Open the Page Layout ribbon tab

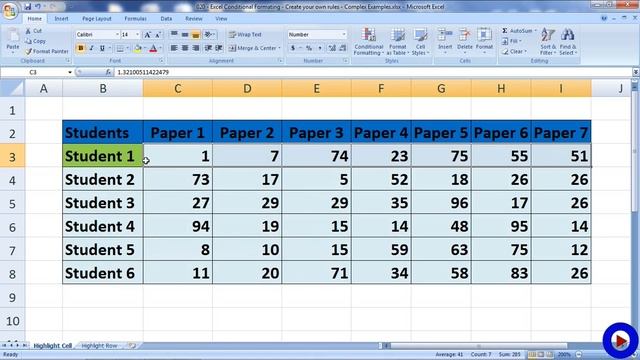(97, 19)
